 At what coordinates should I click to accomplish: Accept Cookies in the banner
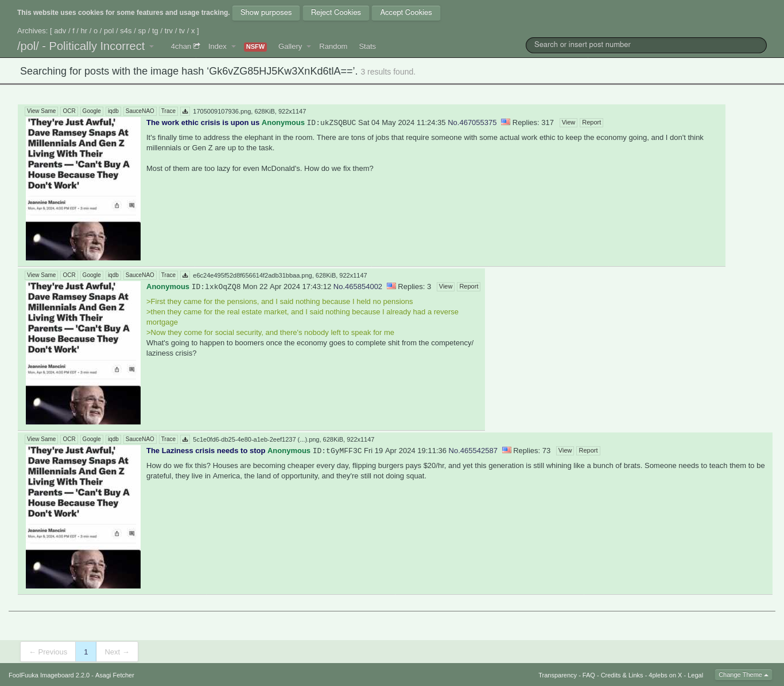(x=406, y=13)
